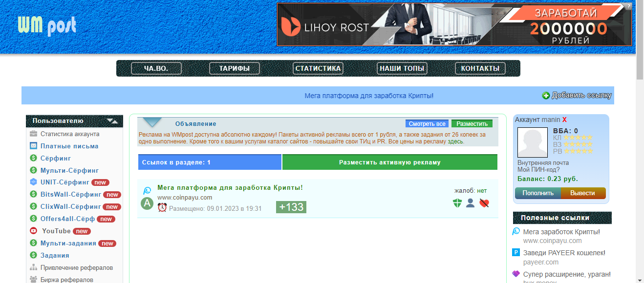Click the YouTube play icon in sidebar

[x=34, y=231]
